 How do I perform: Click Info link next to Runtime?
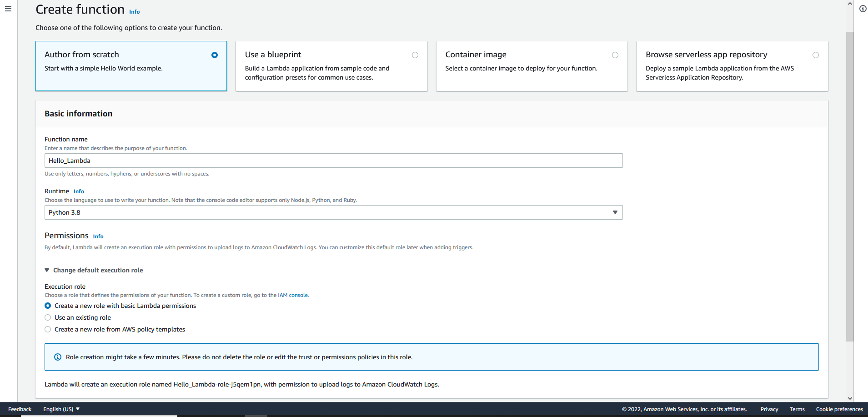[79, 191]
